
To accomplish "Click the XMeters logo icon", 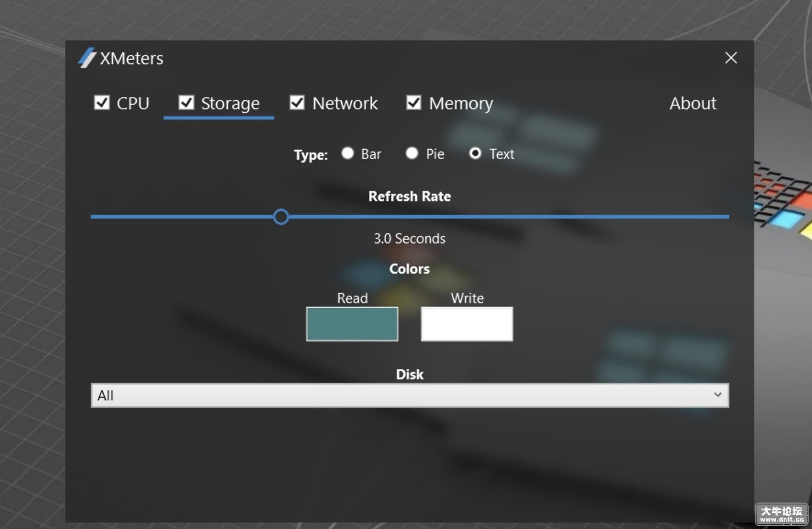I will click(x=87, y=58).
